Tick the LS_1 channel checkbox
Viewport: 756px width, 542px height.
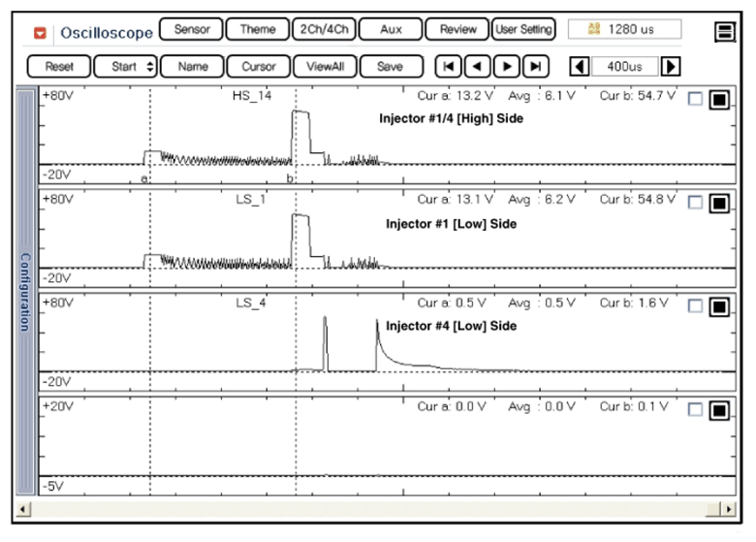[x=694, y=203]
